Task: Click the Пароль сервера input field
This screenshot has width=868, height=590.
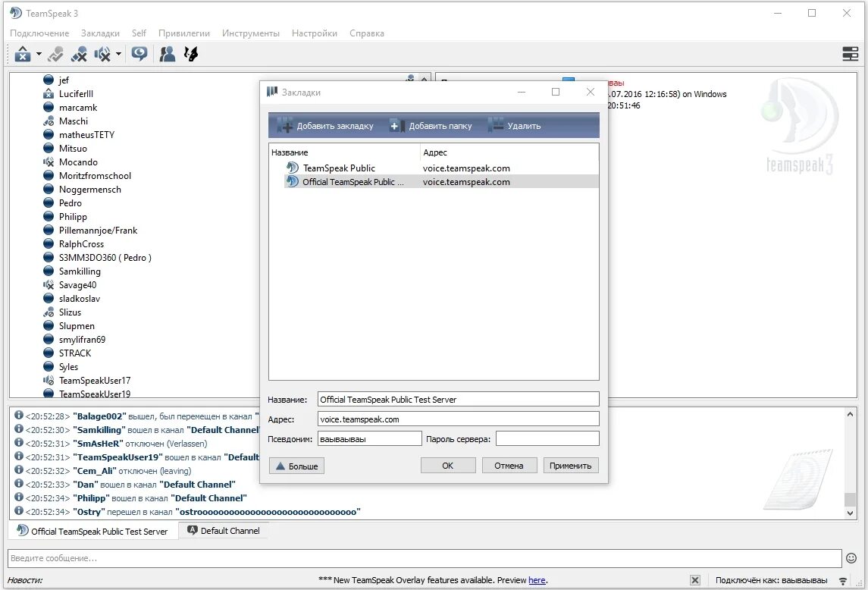Action: point(547,439)
